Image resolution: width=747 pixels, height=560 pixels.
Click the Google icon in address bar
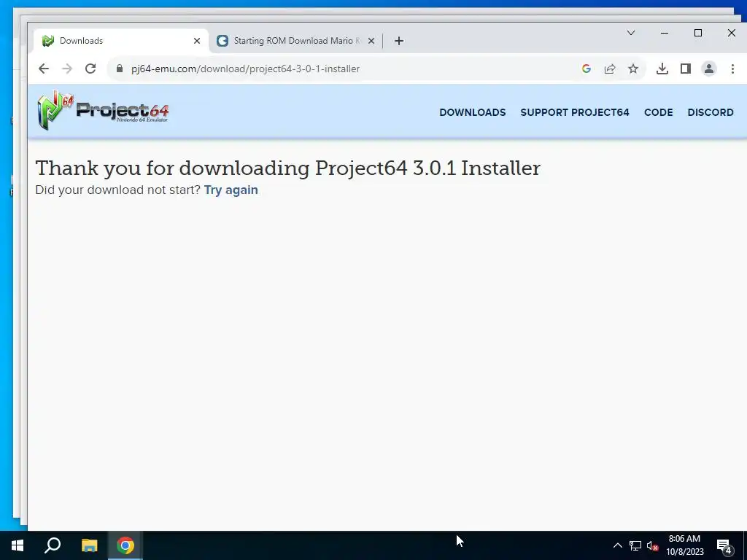[x=587, y=69]
